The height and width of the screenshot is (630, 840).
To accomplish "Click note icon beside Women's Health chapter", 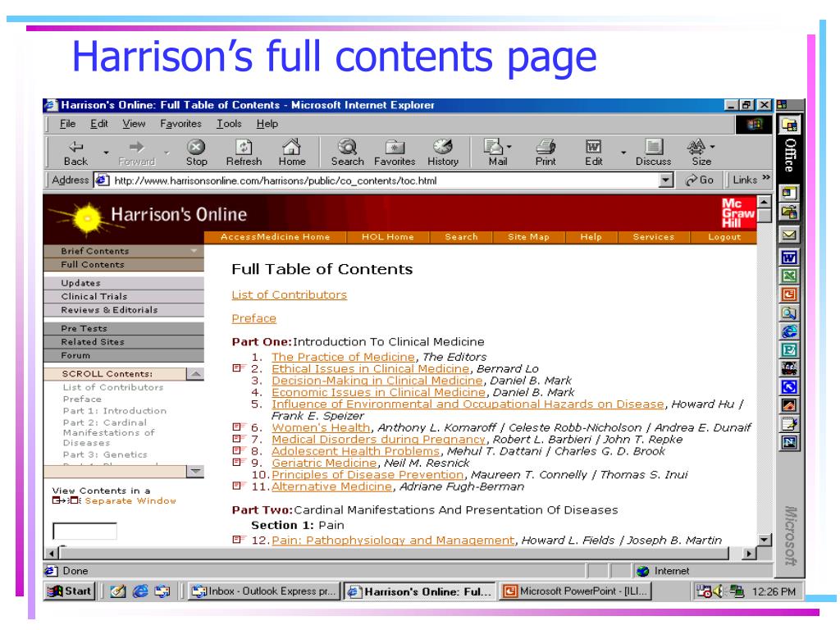I will click(238, 427).
